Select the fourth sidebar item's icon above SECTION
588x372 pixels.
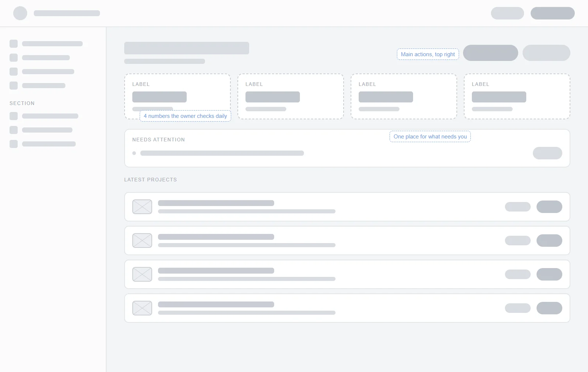14,86
